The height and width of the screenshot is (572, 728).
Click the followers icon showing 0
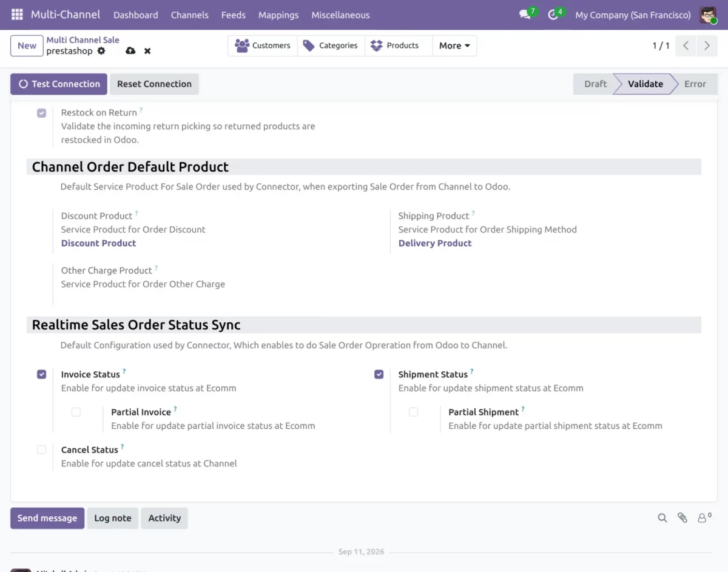(704, 517)
